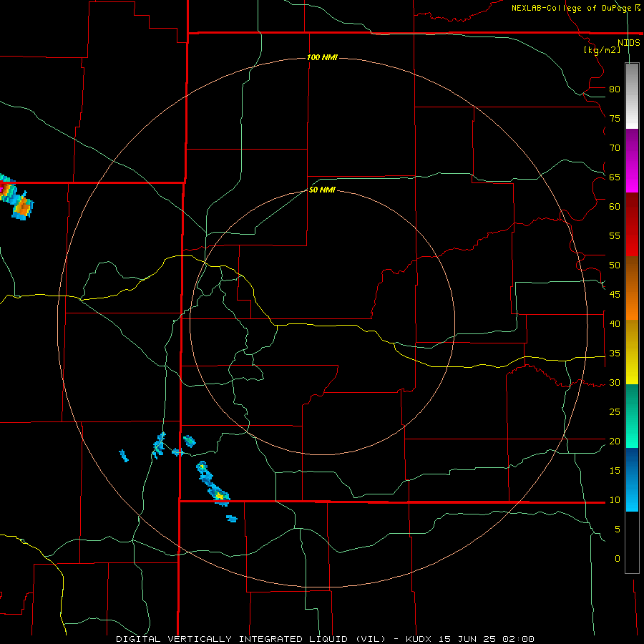Pick the blue segment of the color bar
The image size is (644, 644).
click(x=632, y=479)
